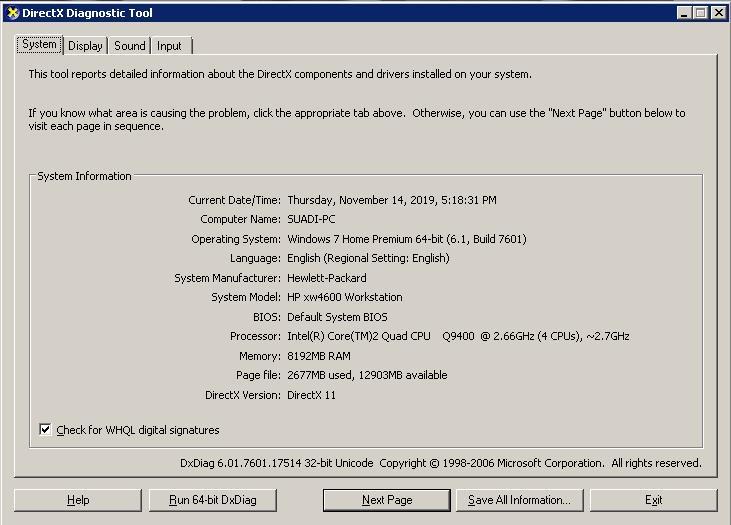
Task: Click the Hewlett-Packard manufacturer value
Action: 327,278
